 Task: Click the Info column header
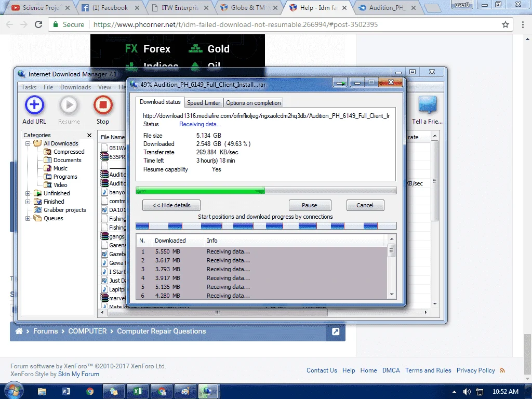coord(294,241)
